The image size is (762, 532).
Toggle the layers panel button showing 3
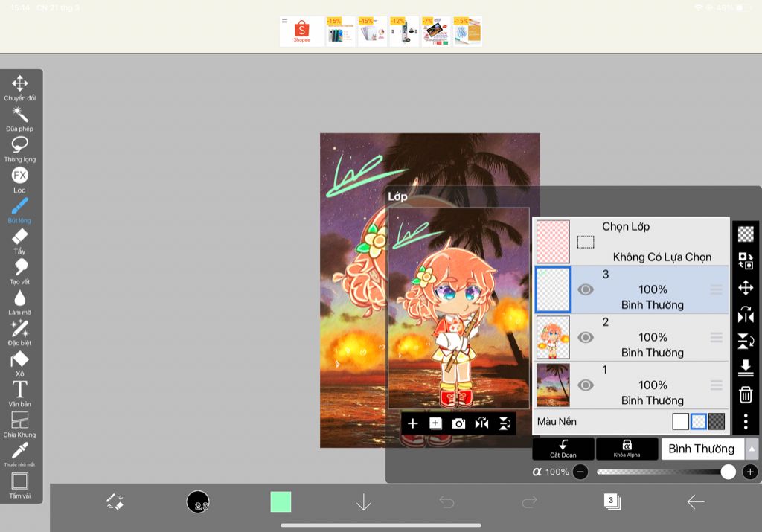612,501
